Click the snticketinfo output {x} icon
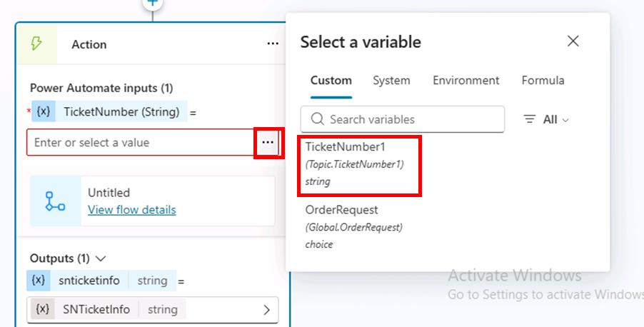644x327 pixels. (38, 281)
